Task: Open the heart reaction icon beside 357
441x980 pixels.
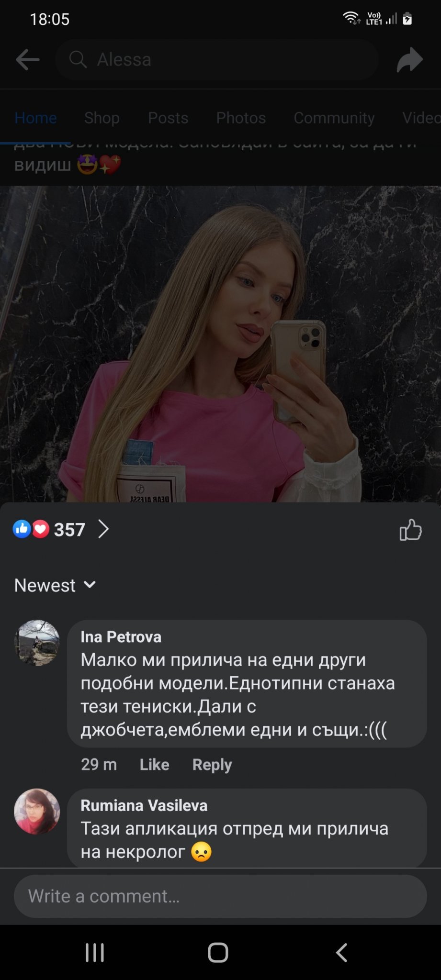Action: coord(41,529)
